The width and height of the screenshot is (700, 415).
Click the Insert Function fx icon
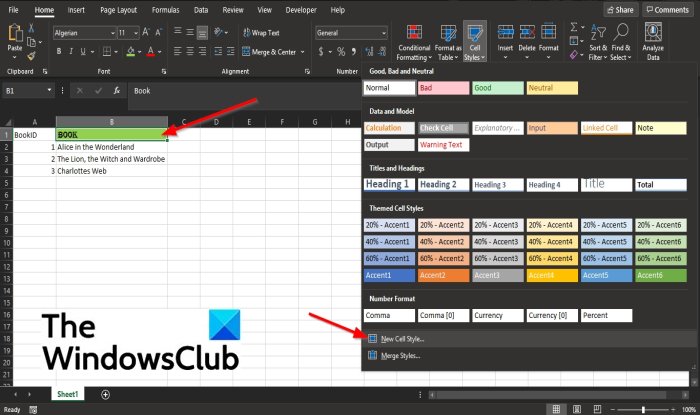click(117, 91)
